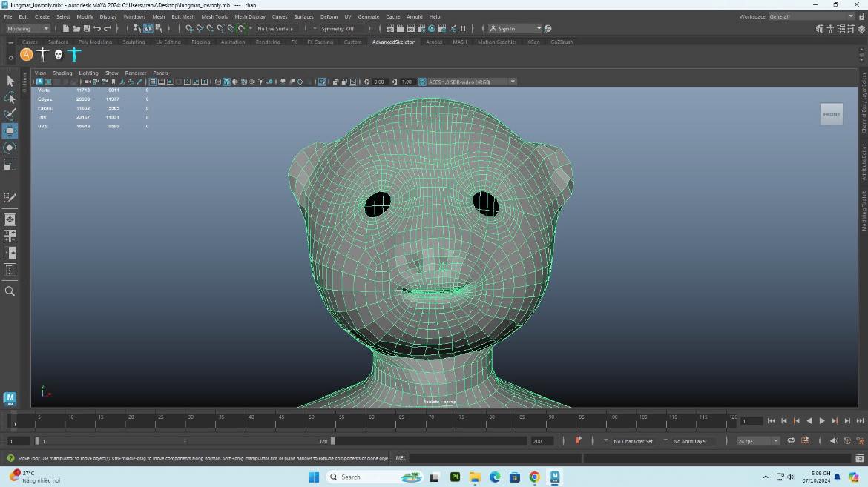
Task: Open Symmetry: Off dropdown
Action: [339, 29]
